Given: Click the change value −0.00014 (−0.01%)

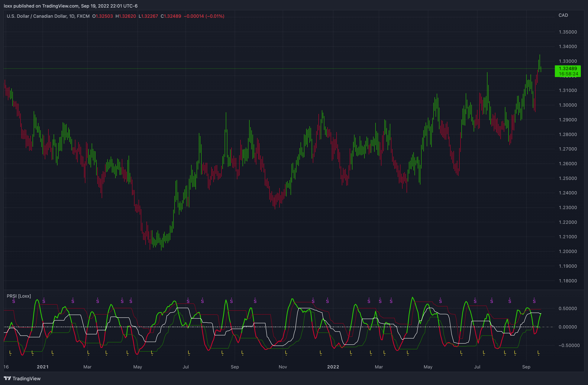Looking at the screenshot, I should [204, 16].
